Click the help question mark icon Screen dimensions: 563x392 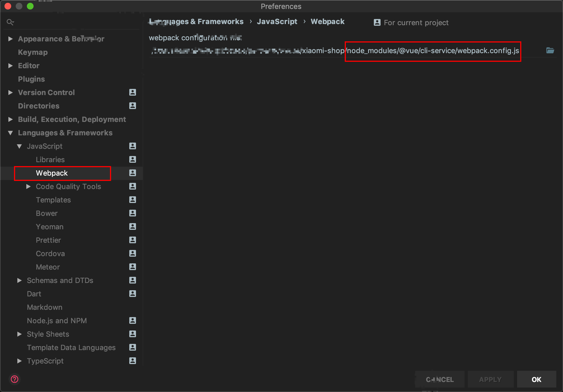[x=15, y=379]
